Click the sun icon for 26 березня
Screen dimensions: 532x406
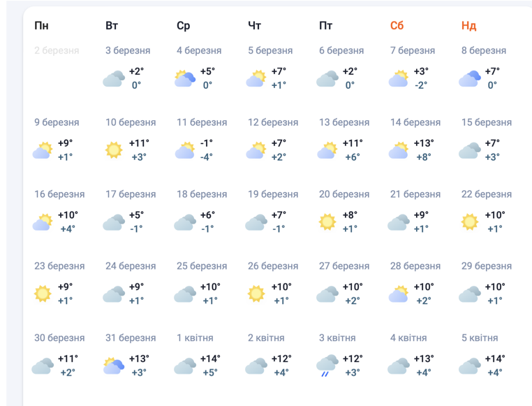pyautogui.click(x=256, y=294)
